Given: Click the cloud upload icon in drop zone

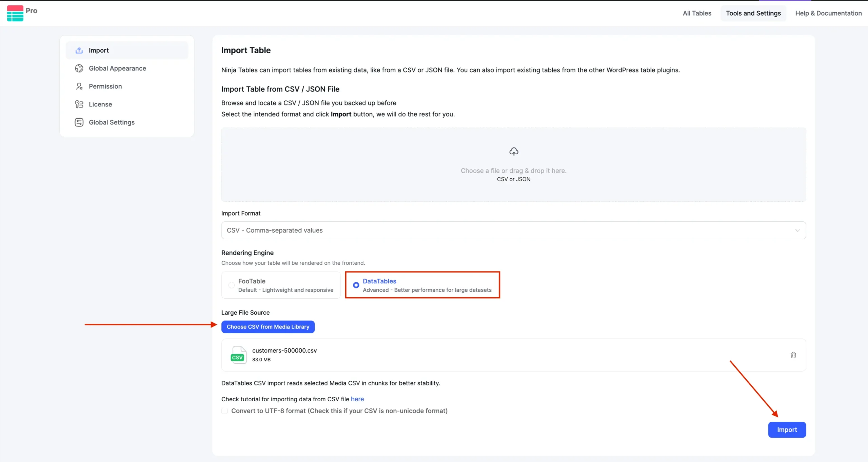Looking at the screenshot, I should click(x=513, y=151).
